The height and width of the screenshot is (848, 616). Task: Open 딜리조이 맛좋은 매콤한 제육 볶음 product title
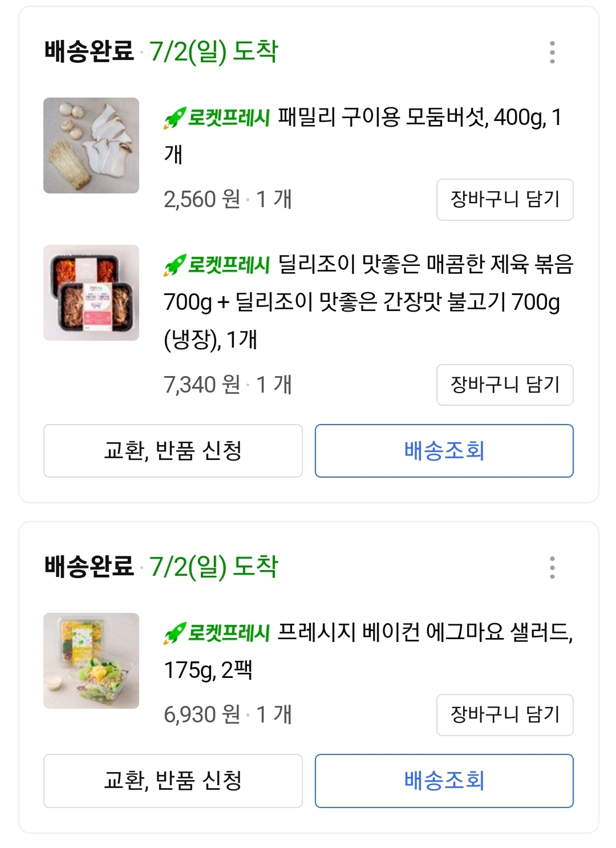pos(365,302)
